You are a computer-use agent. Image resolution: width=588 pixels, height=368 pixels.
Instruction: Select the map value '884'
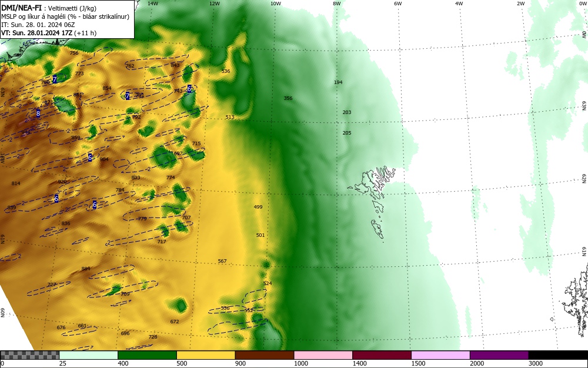point(86,269)
